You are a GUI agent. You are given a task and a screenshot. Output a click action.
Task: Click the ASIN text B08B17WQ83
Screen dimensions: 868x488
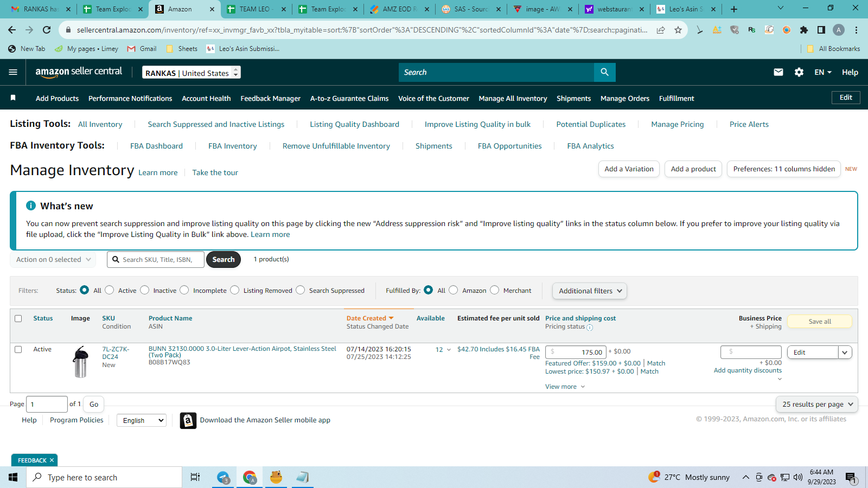click(x=169, y=363)
